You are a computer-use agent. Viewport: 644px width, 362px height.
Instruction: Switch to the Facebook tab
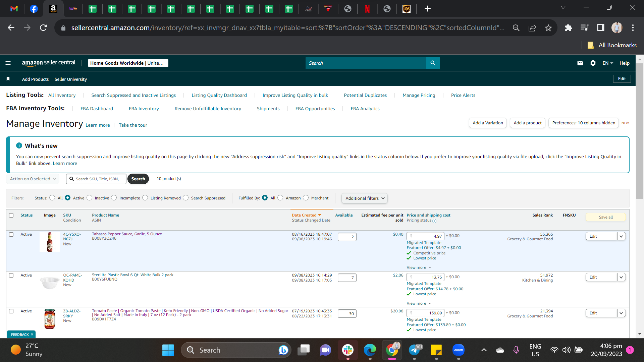point(34,9)
